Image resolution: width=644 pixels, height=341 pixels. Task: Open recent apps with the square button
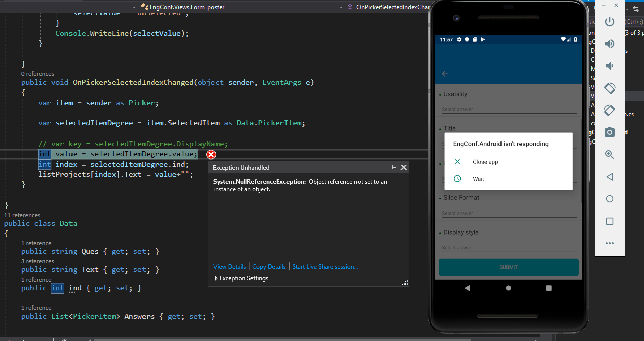coord(609,221)
